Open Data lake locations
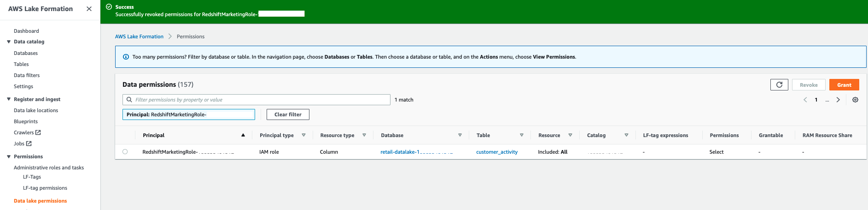 click(x=36, y=110)
